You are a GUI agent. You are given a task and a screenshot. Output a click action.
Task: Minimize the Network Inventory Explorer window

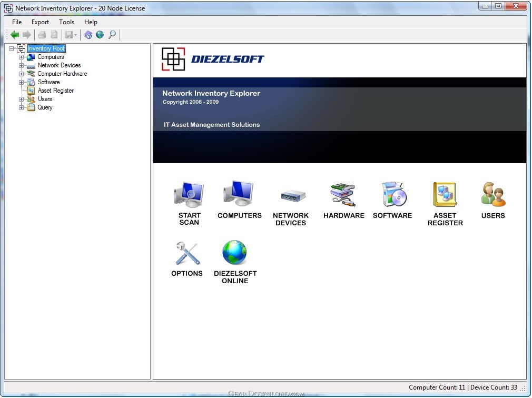click(485, 6)
